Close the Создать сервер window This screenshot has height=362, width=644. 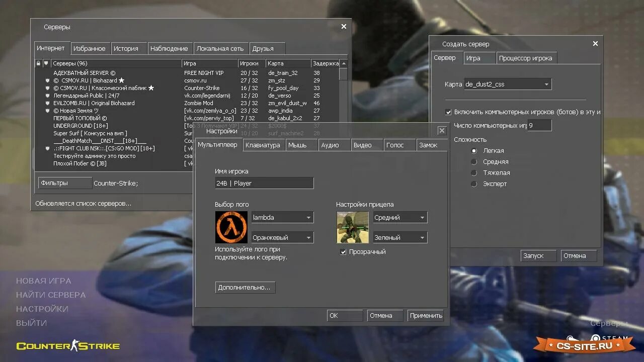(595, 44)
